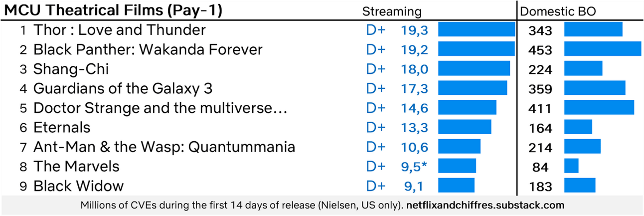Click the D+ label next to Black Widow
Image resolution: width=644 pixels, height=216 pixels.
376,186
